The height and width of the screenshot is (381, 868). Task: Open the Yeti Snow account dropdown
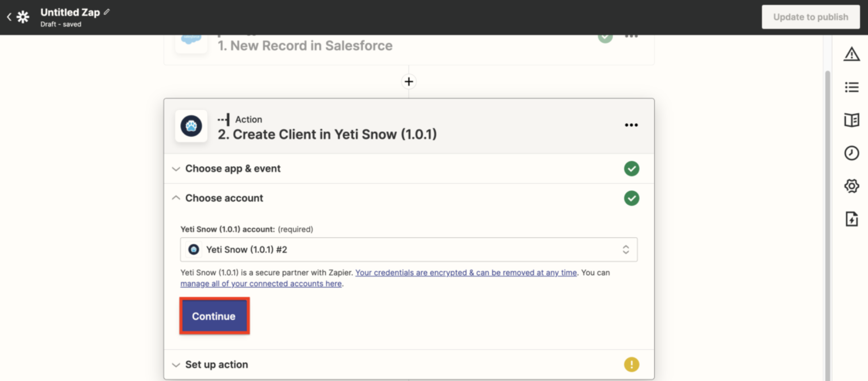[x=409, y=249]
